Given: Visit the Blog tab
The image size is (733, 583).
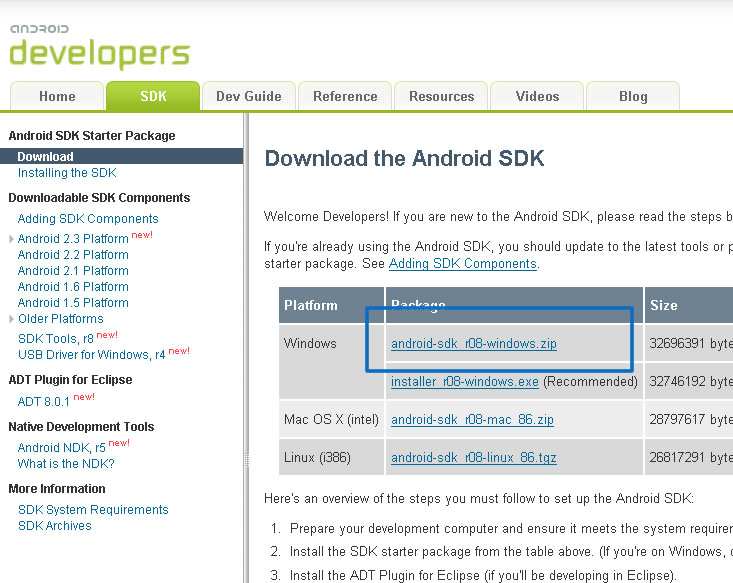Looking at the screenshot, I should pos(633,96).
